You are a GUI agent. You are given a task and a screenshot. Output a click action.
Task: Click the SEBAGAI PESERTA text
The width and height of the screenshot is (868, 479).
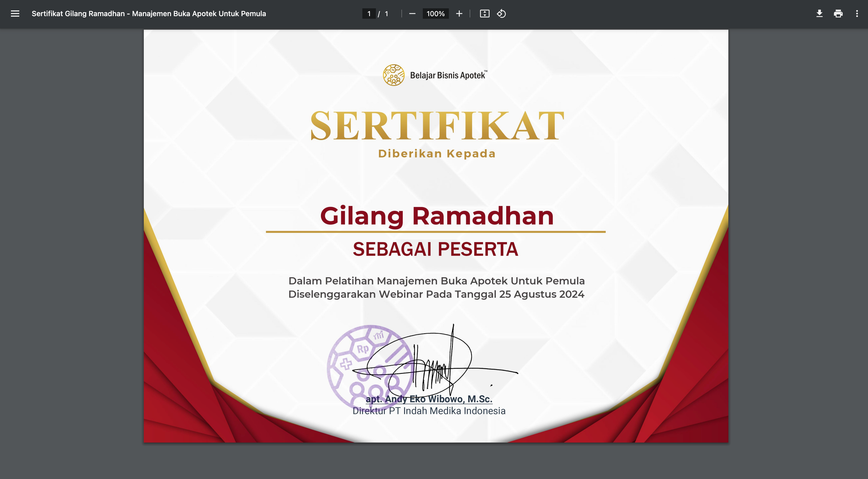pos(435,249)
